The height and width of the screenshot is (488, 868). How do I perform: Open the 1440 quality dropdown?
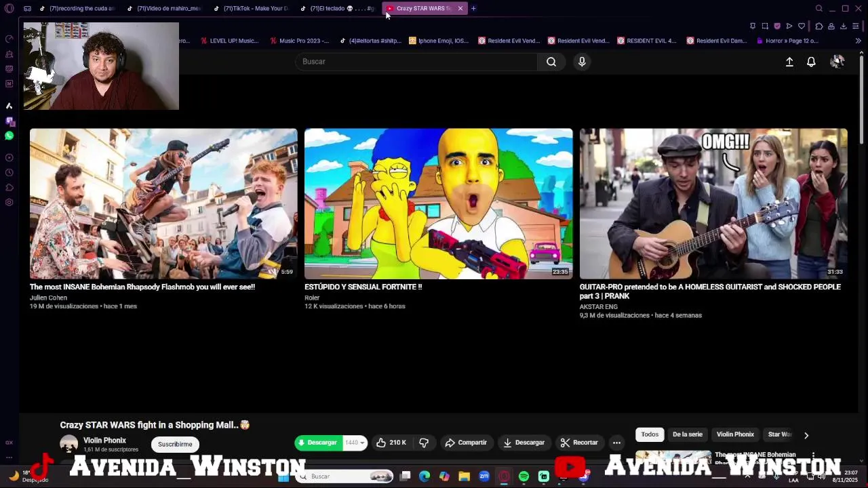(x=355, y=443)
